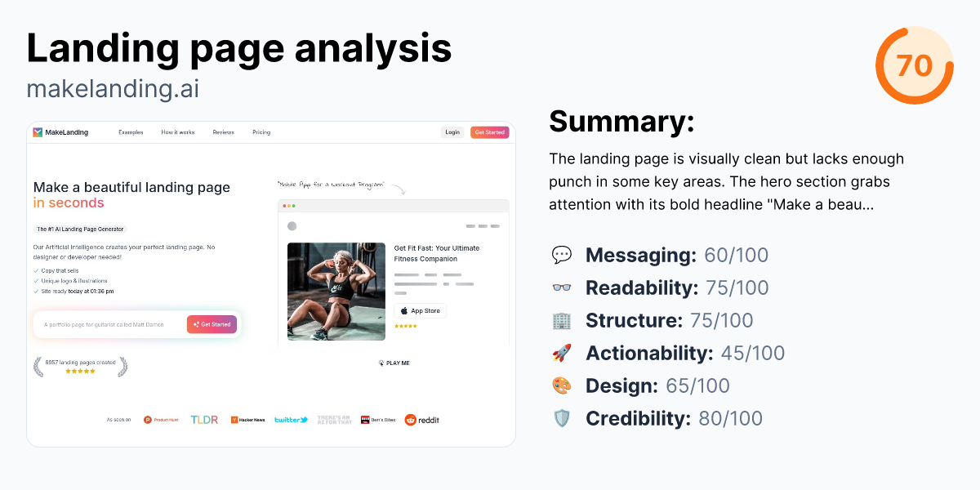Click the palette icon beside Design
Viewport: 980px width, 490px height.
(x=562, y=385)
